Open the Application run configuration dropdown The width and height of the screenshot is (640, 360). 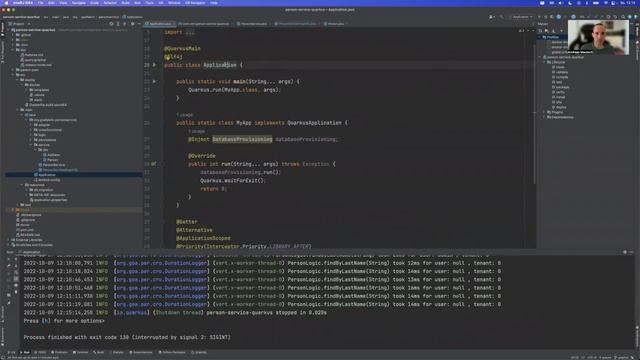point(522,17)
